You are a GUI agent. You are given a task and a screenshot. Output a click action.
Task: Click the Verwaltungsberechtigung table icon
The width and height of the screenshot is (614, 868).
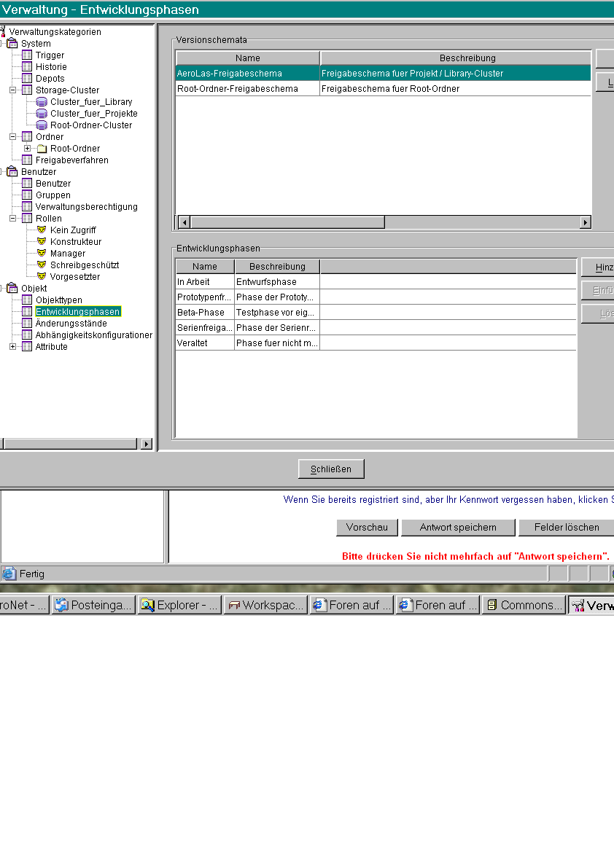pos(26,206)
